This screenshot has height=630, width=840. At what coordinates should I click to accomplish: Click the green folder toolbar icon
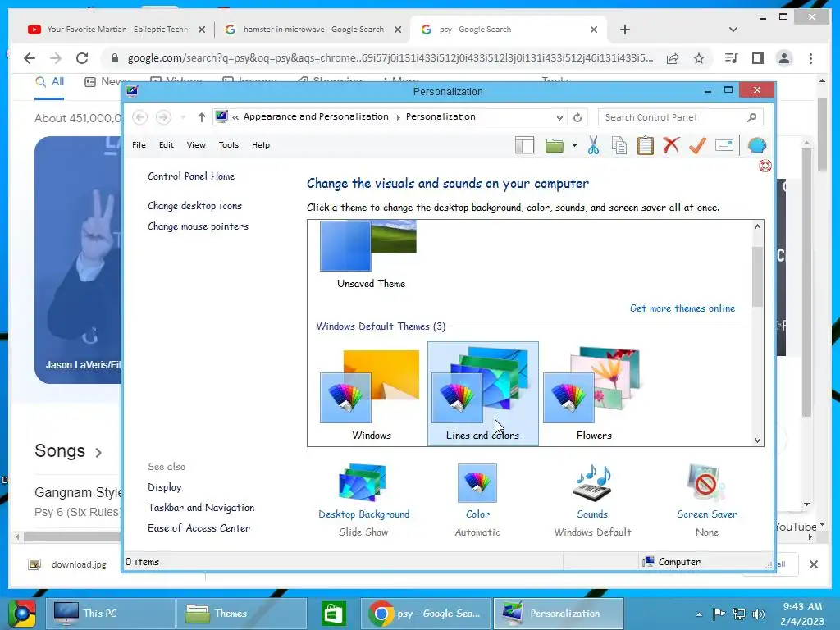554,145
